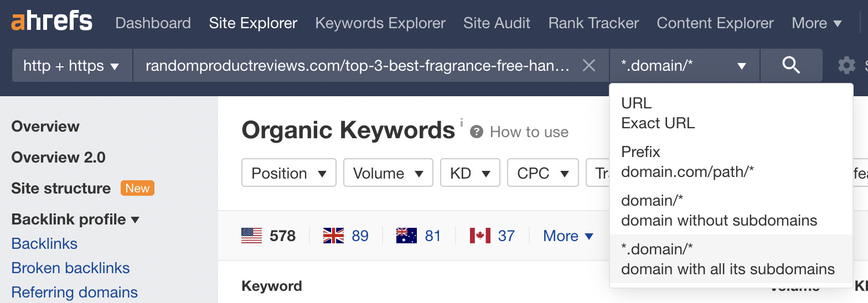868x303 pixels.
Task: Clear the URL field with the X
Action: tap(589, 66)
